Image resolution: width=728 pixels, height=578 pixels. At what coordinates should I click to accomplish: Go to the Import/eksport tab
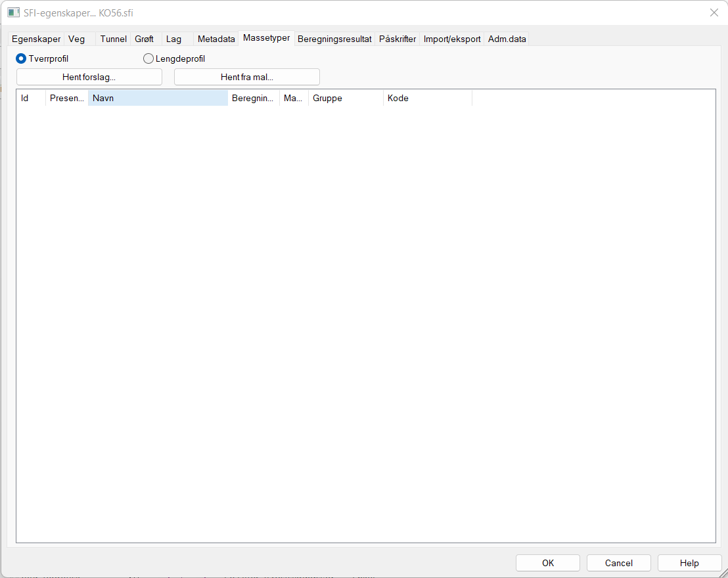(452, 39)
